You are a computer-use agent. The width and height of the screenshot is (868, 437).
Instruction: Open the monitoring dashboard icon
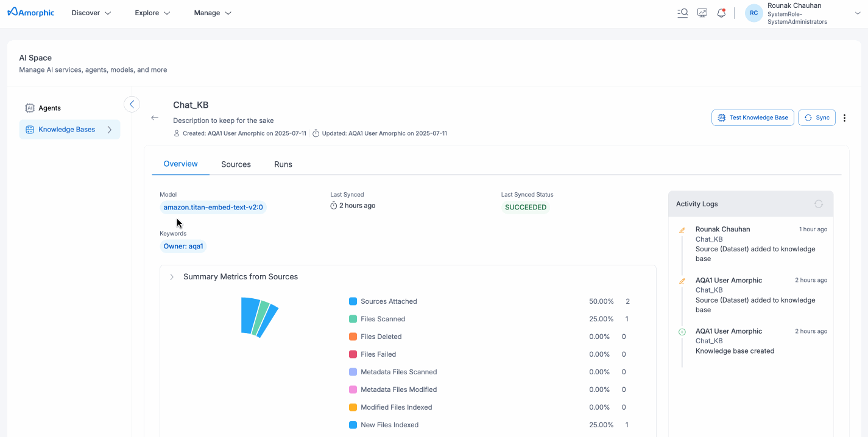[x=702, y=13]
